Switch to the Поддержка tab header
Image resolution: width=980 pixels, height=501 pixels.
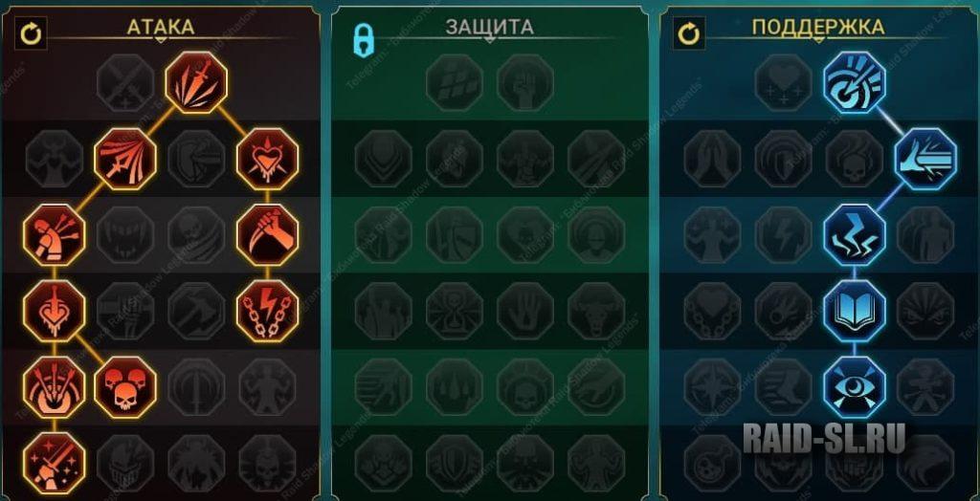pyautogui.click(x=818, y=27)
